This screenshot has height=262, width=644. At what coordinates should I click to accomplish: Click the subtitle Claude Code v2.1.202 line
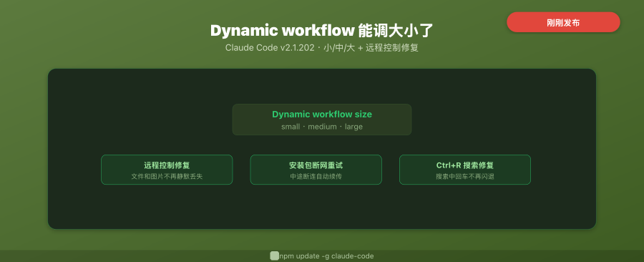[x=321, y=48]
